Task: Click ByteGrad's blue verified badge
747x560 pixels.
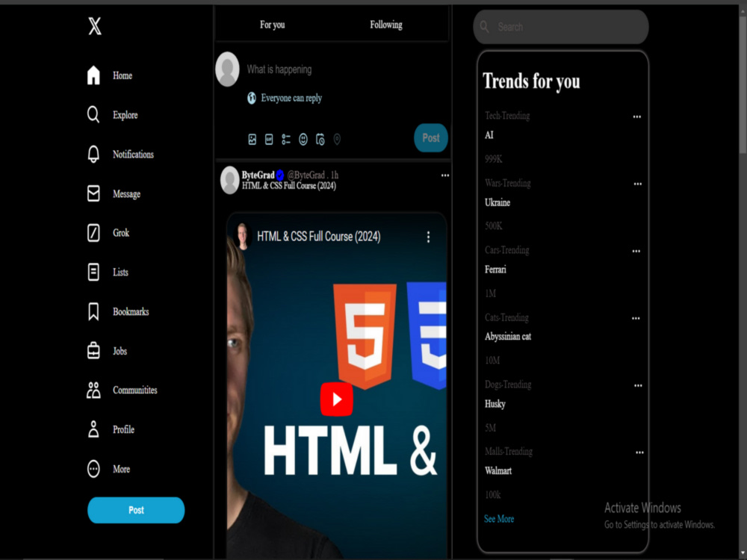Action: coord(280,175)
